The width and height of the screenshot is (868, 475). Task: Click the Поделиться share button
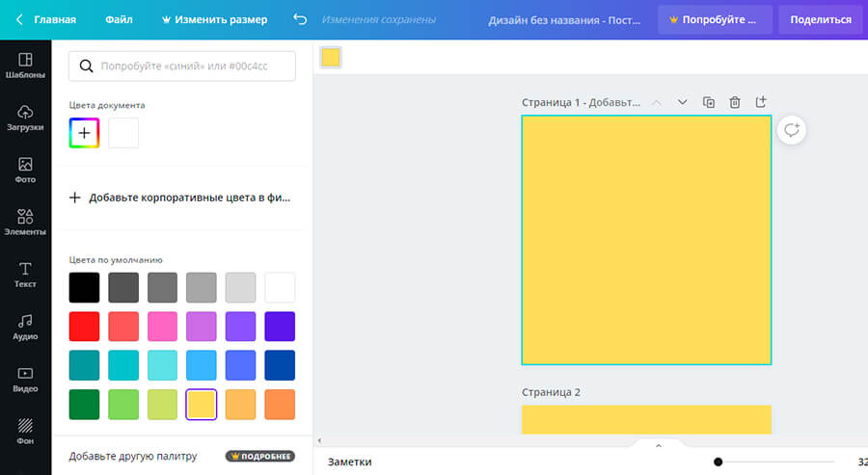point(820,19)
